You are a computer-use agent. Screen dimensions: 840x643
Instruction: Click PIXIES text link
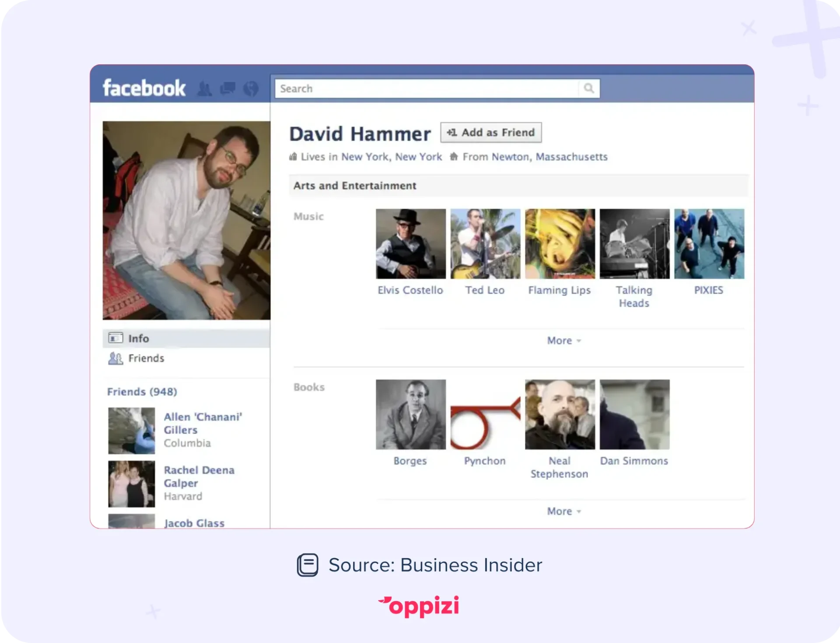click(x=709, y=290)
